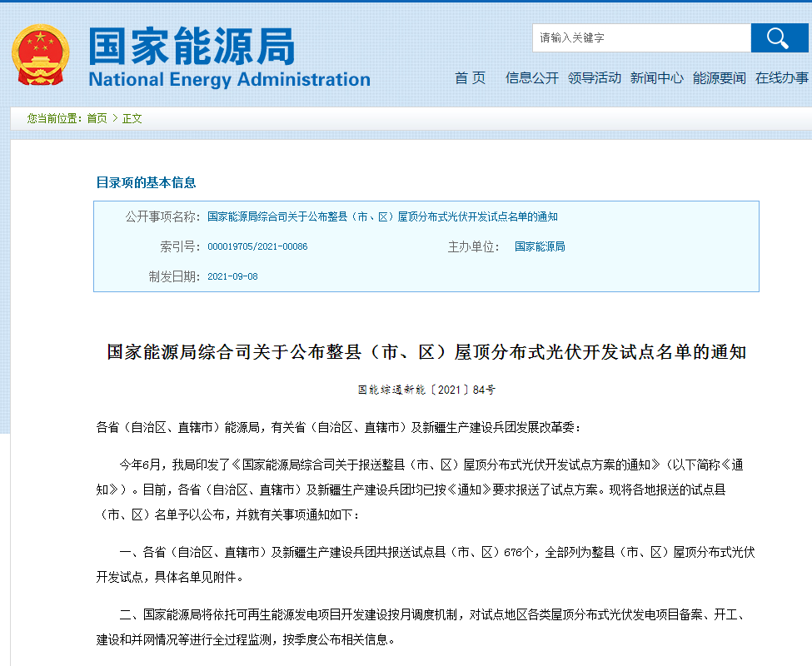Open the 首页 navigation menu item
This screenshot has height=666, width=812.
(470, 77)
